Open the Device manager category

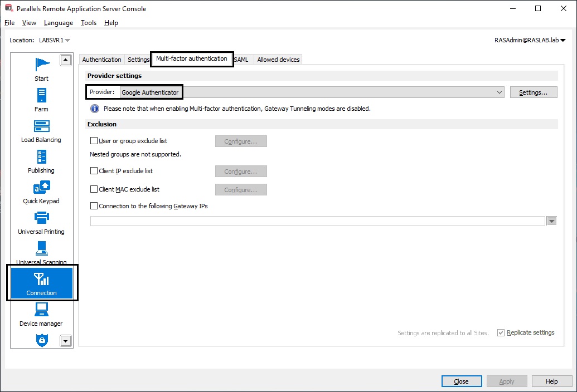[x=41, y=315]
